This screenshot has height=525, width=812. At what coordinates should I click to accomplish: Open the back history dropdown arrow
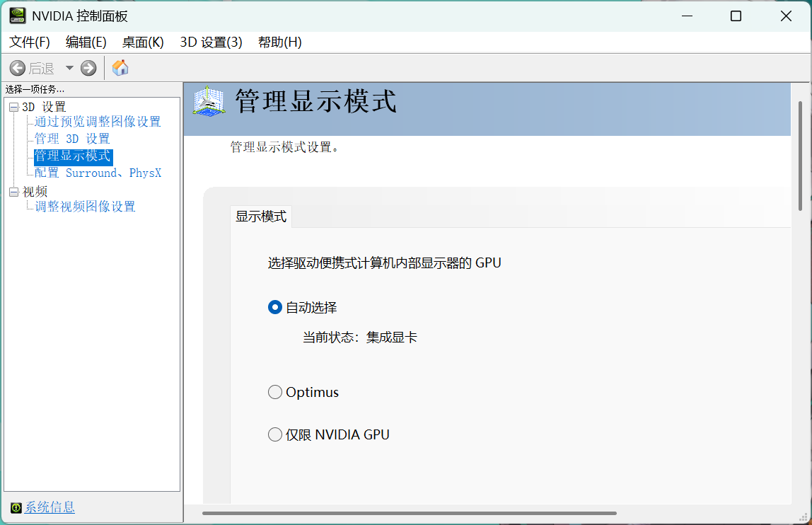[69, 68]
